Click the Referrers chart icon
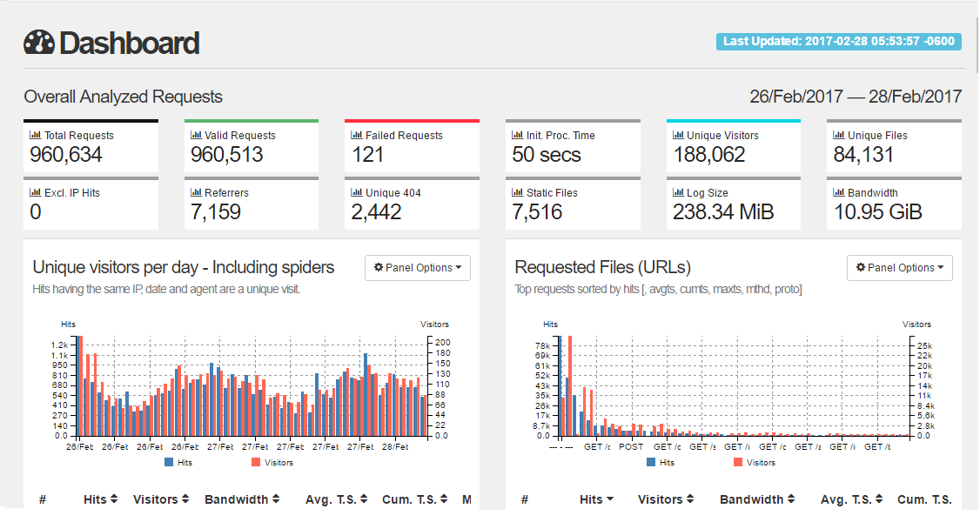This screenshot has height=522, width=980. (x=196, y=192)
